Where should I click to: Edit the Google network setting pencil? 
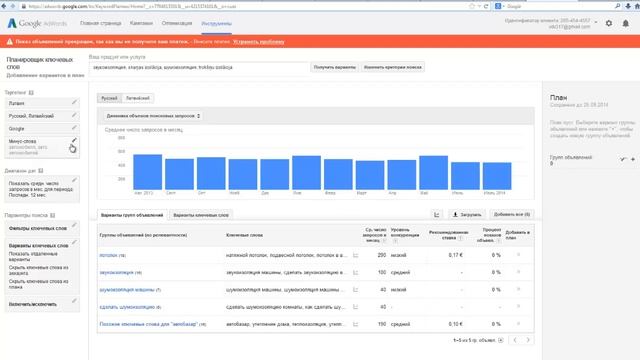tap(74, 128)
